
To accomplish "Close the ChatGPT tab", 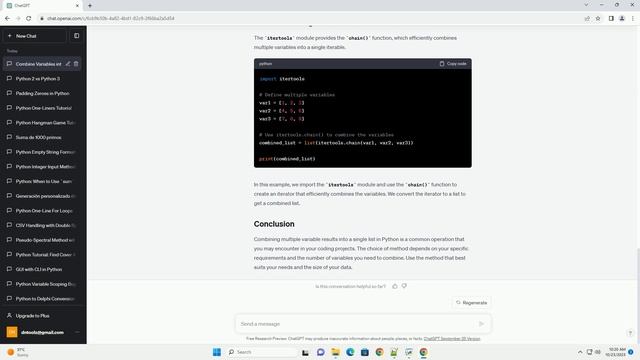I will pos(77,6).
